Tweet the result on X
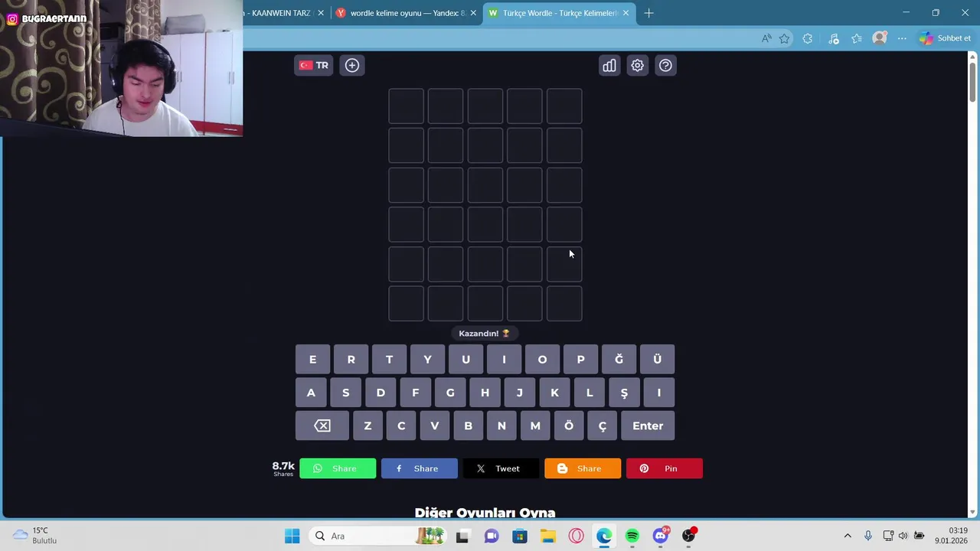This screenshot has width=980, height=551. pyautogui.click(x=501, y=468)
